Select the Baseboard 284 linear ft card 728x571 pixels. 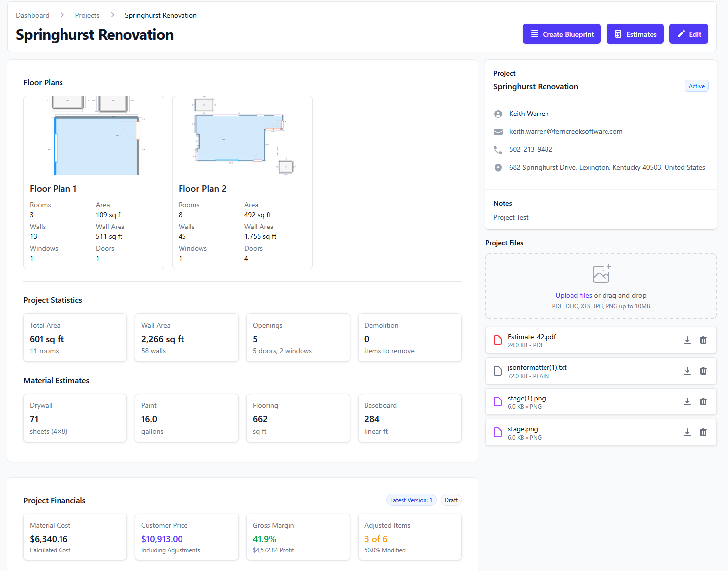coord(410,418)
